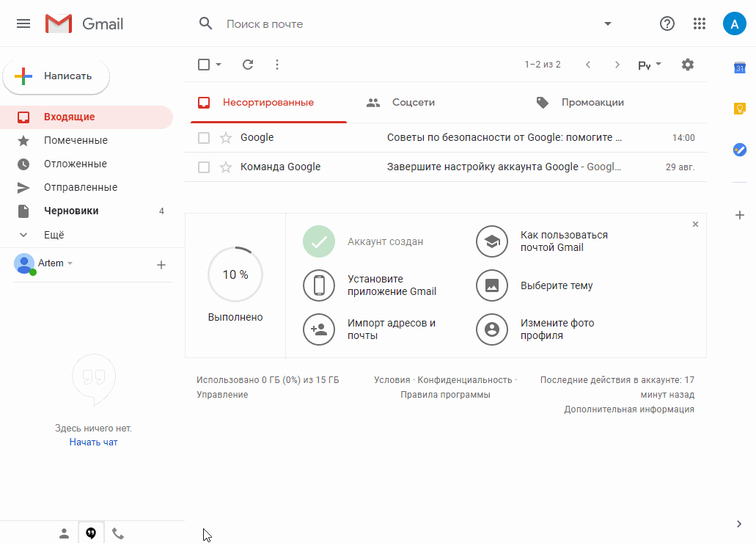The width and height of the screenshot is (756, 543).
Task: Open the Завершите настройку аккаунта email
Action: pos(446,167)
